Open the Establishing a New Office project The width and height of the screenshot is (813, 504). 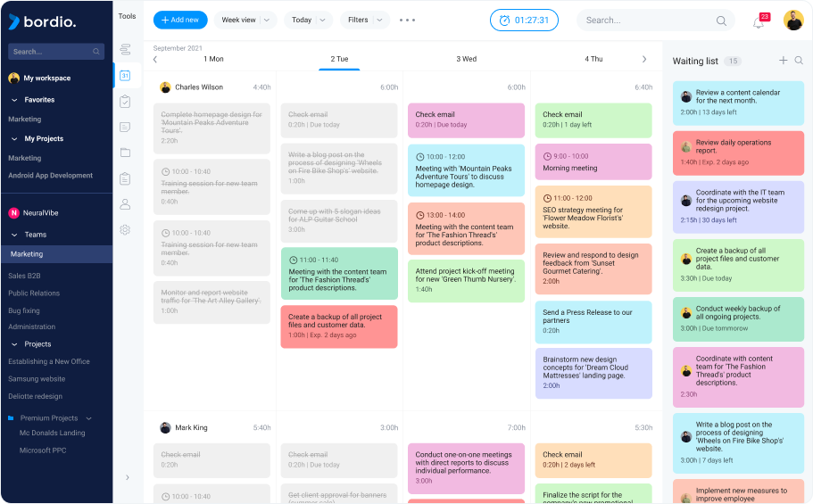pyautogui.click(x=49, y=361)
